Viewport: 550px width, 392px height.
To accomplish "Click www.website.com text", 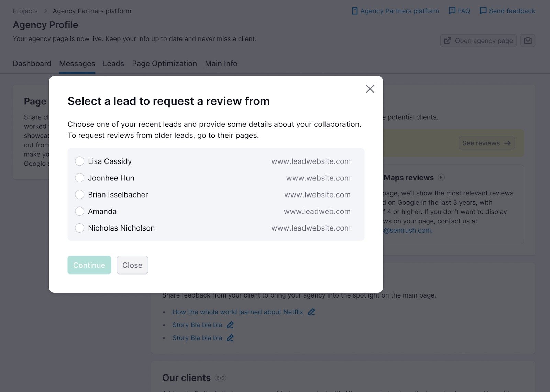I will coord(318,178).
